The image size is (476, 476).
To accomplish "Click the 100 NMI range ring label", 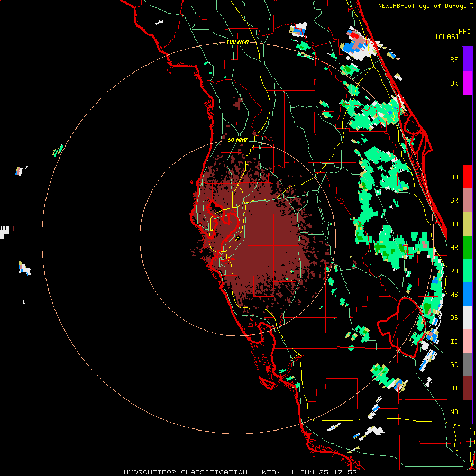I will coord(237,42).
